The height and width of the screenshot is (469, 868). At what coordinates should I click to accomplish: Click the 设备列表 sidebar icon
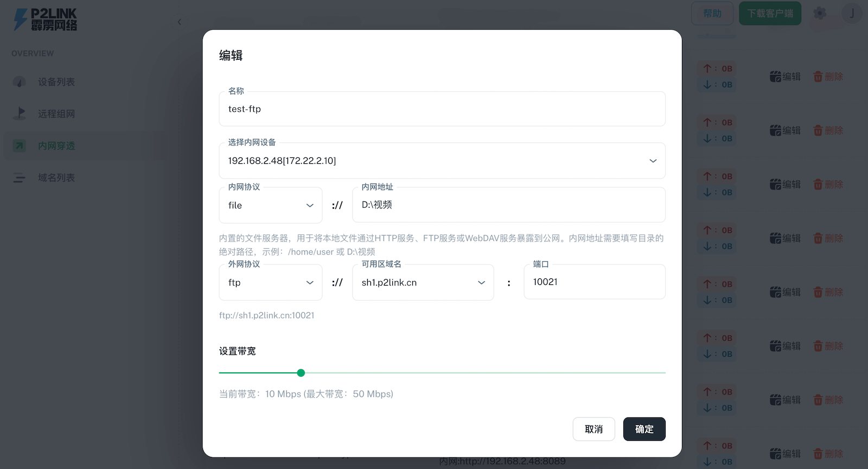[x=20, y=82]
